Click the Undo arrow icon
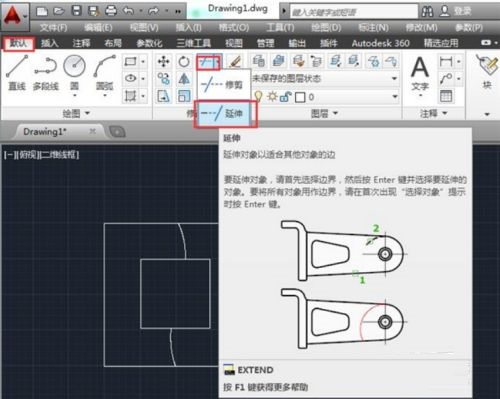The image size is (500, 399). pyautogui.click(x=128, y=11)
